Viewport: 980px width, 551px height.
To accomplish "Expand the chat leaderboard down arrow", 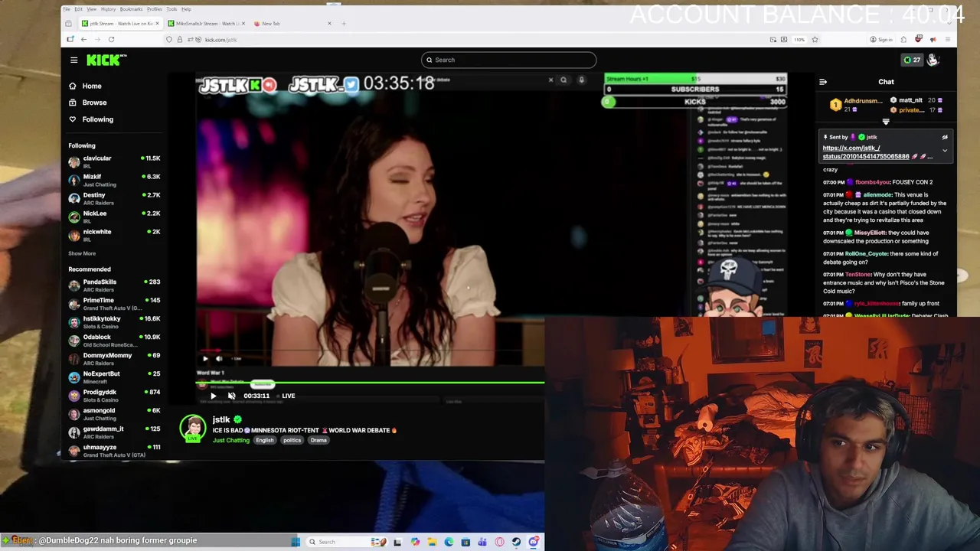I will (x=886, y=122).
